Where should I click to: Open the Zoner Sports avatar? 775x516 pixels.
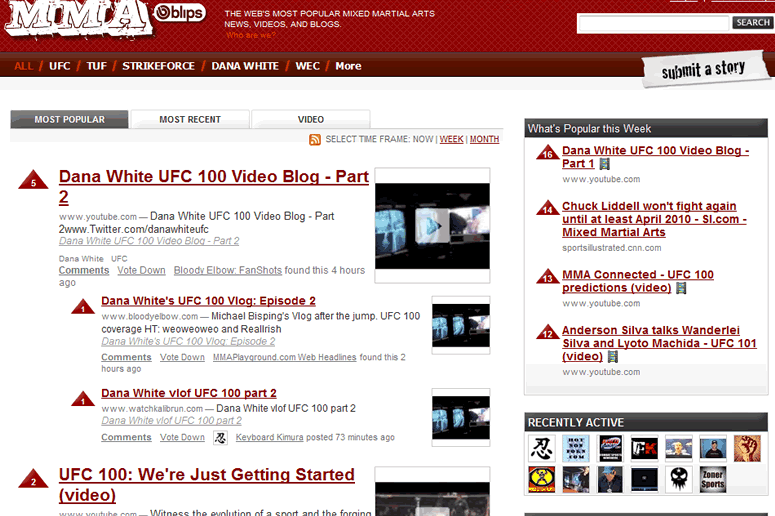tap(713, 479)
